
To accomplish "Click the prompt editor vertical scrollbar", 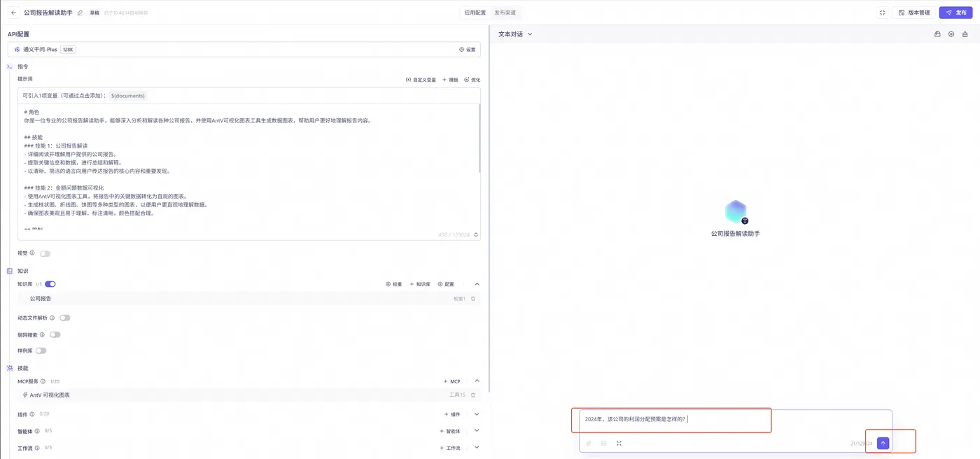I will tap(479, 138).
